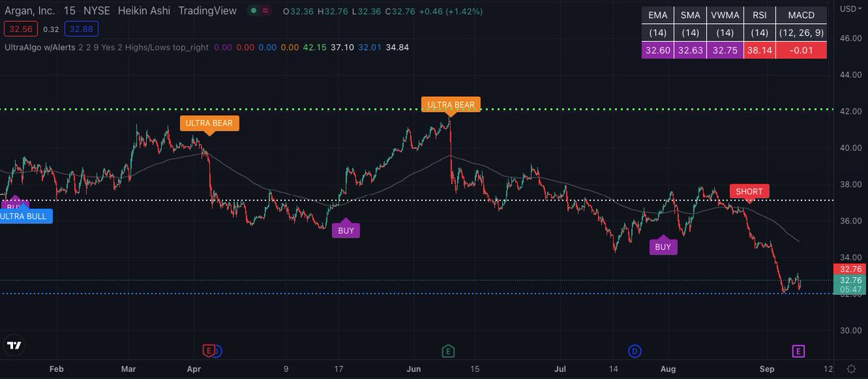Click the EMA header cell in the table
Image resolution: width=868 pixels, height=379 pixels.
coord(658,14)
